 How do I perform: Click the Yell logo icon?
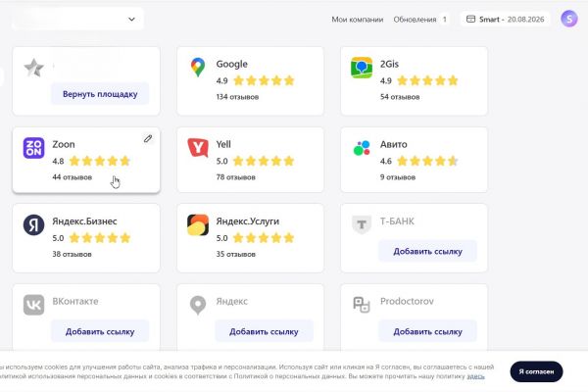[x=198, y=149]
